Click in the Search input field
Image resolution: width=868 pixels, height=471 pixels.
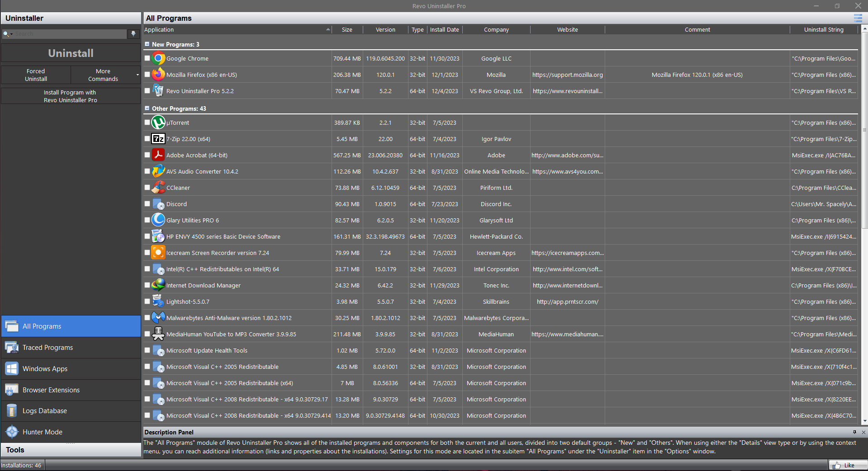[71, 34]
